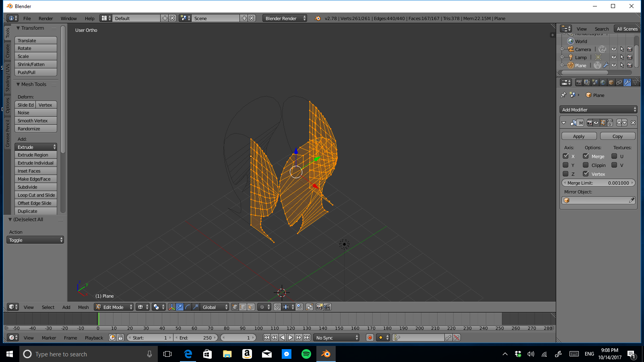Open the Mesh menu in the header
This screenshot has width=644, height=362.
pyautogui.click(x=83, y=307)
